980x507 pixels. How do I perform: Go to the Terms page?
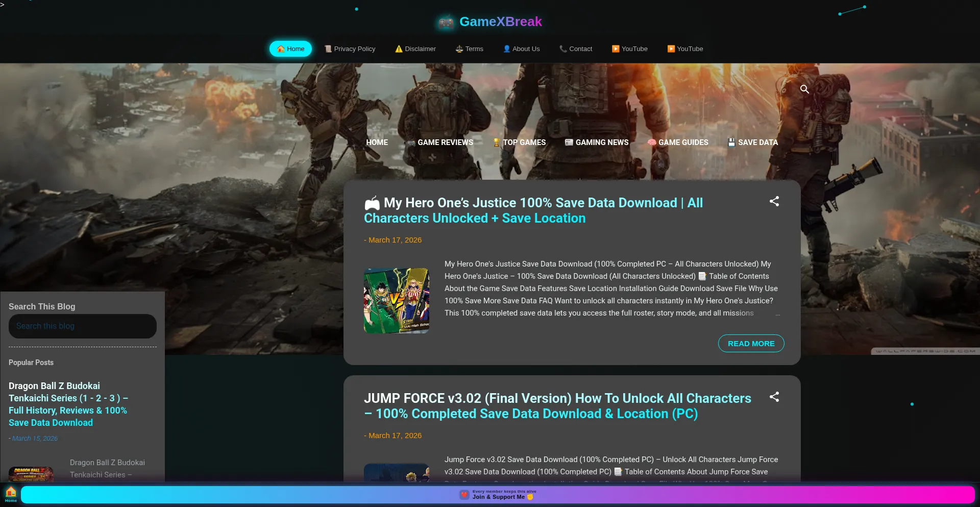[x=470, y=49]
